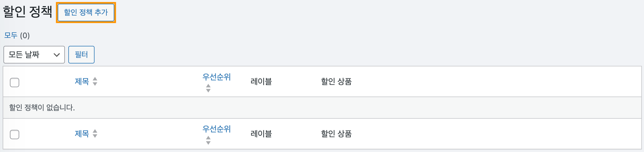Click the down sort arrow beside top 제목 header

click(95, 84)
